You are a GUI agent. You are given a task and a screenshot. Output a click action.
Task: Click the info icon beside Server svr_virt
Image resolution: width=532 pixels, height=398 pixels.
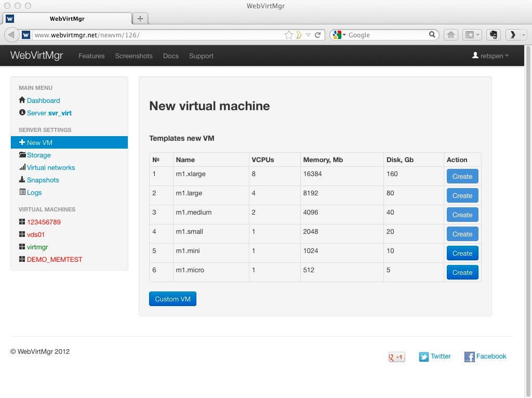(21, 113)
